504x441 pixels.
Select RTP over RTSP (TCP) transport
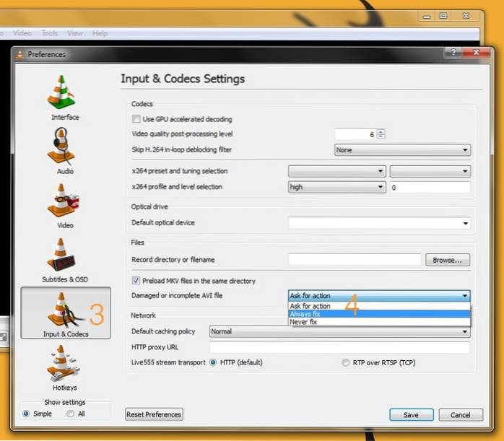coord(345,362)
